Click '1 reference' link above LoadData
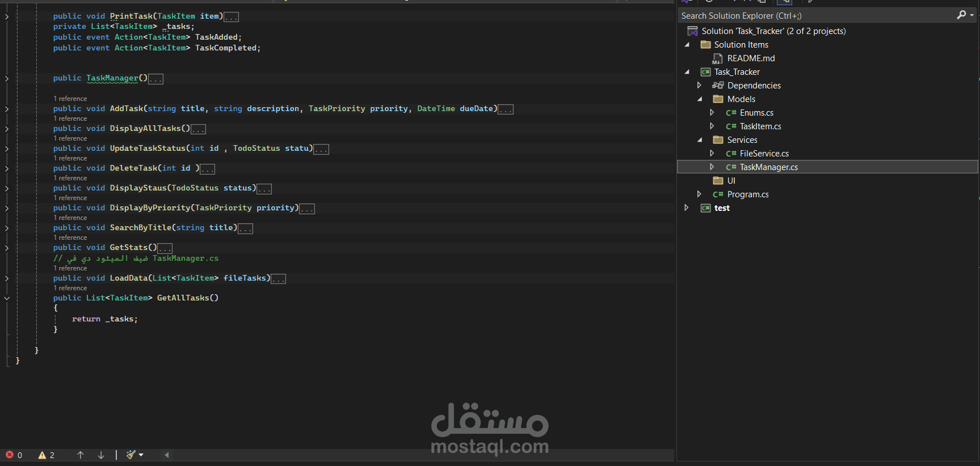 point(70,268)
